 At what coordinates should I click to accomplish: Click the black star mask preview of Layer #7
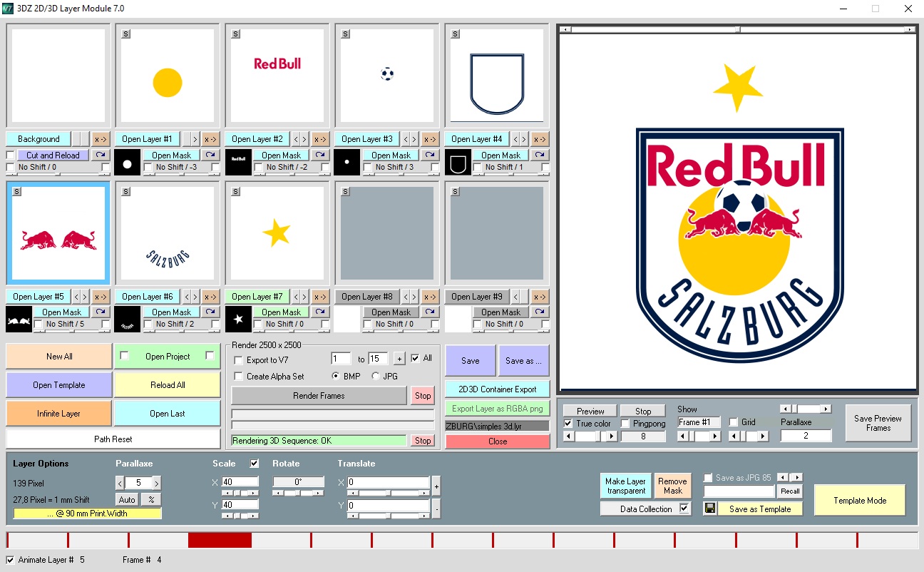click(238, 319)
